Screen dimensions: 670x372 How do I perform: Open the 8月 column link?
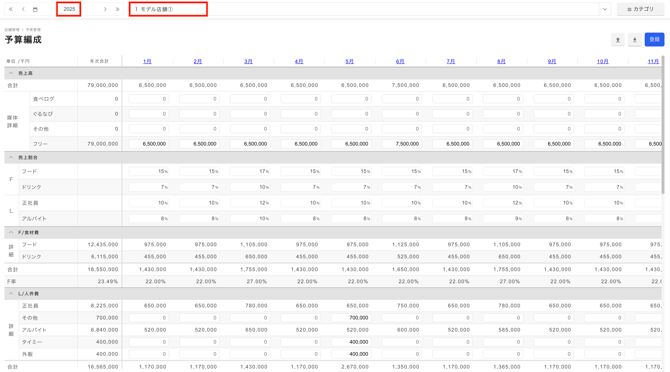(501, 62)
